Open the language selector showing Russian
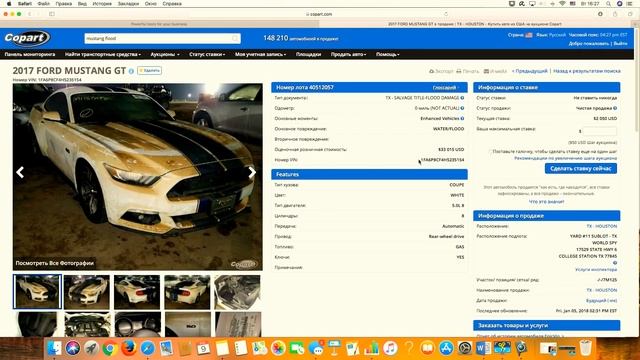Screen dimensions: 640x360 point(558,35)
